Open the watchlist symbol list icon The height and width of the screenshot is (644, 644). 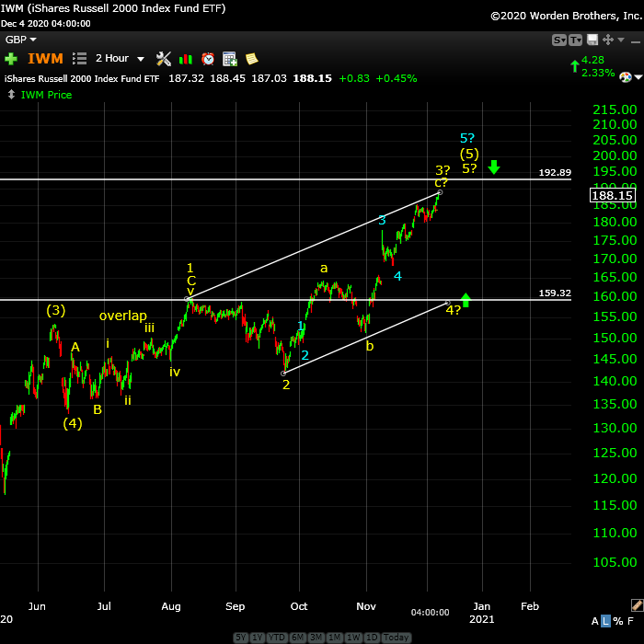[79, 58]
